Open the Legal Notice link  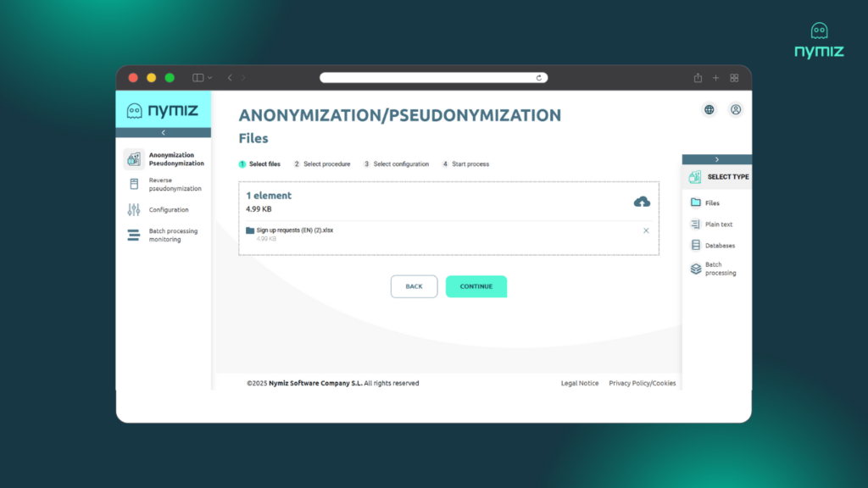[x=580, y=383]
